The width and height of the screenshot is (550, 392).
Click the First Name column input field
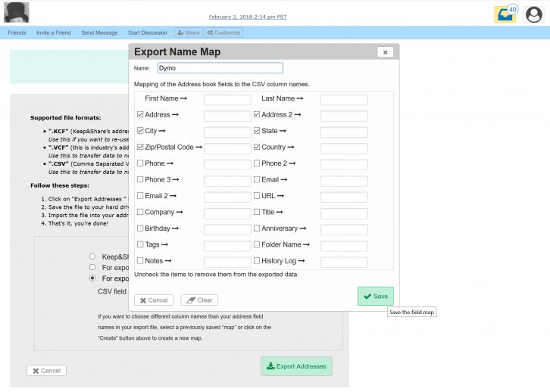tap(227, 100)
